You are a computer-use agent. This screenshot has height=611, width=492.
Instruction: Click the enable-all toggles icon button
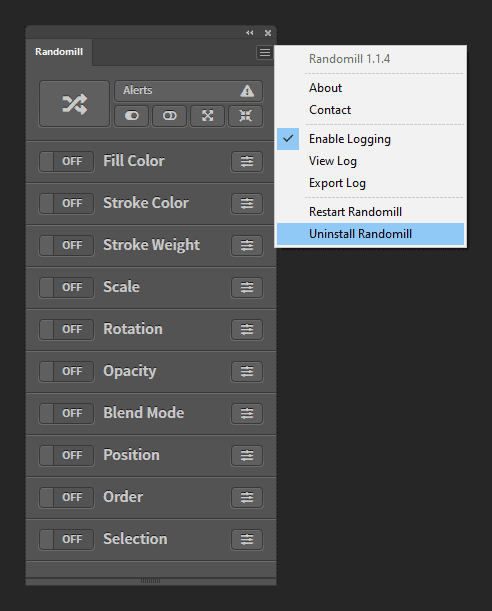131,116
